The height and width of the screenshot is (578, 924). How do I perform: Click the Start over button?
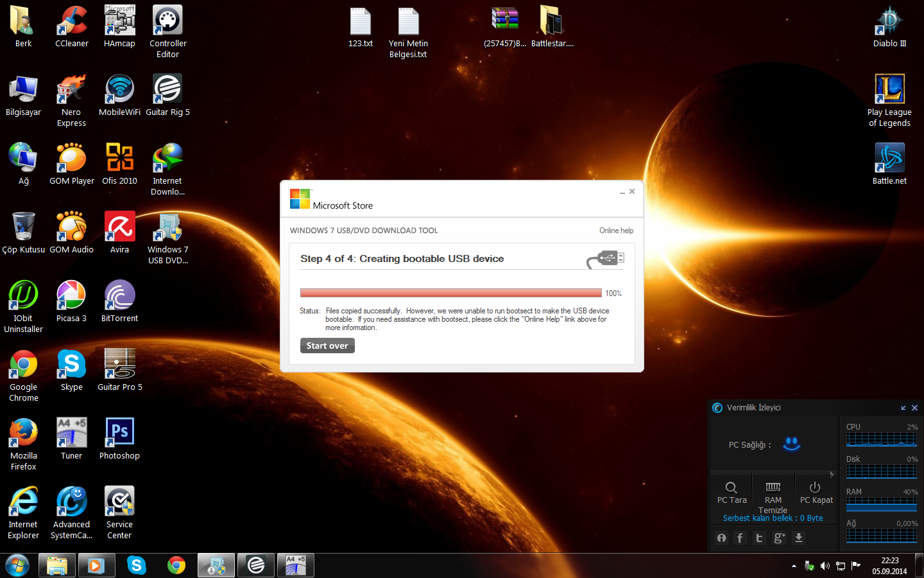point(327,346)
